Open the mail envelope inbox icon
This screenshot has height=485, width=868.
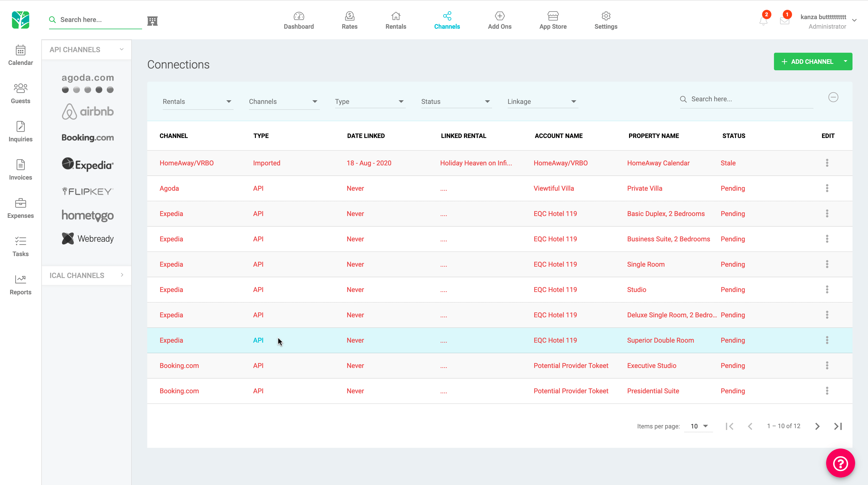(x=785, y=21)
